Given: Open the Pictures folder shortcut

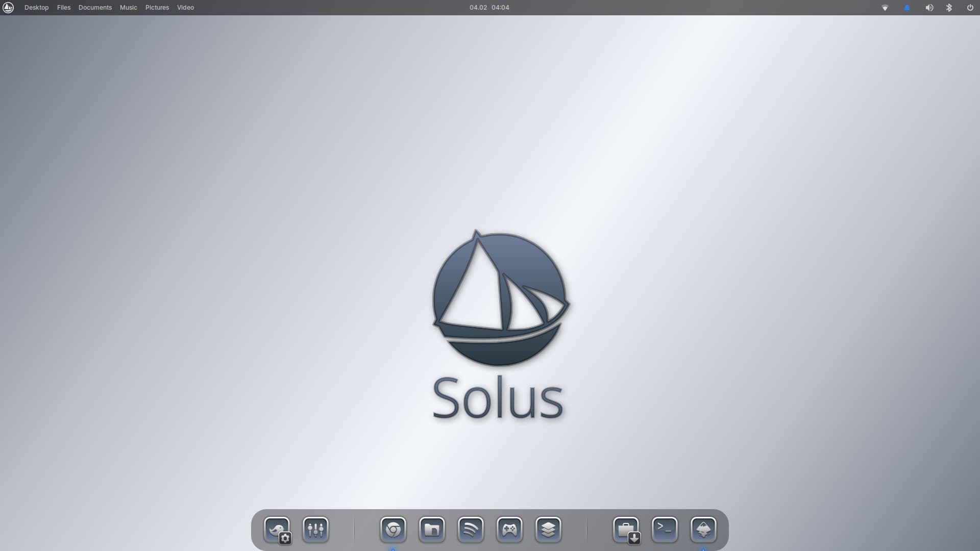Looking at the screenshot, I should [x=157, y=8].
